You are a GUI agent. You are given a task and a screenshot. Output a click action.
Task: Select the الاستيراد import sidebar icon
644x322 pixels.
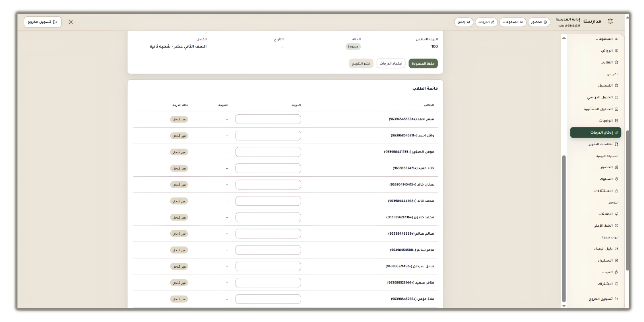[x=617, y=260]
